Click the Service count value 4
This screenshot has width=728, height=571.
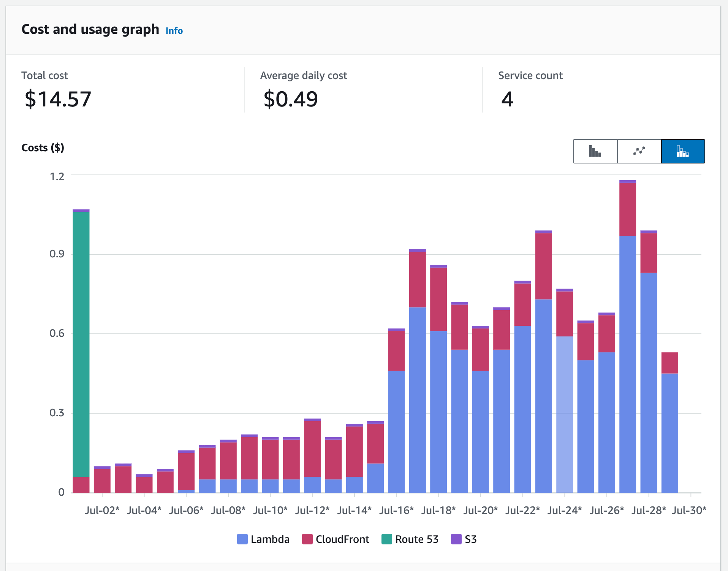click(507, 99)
